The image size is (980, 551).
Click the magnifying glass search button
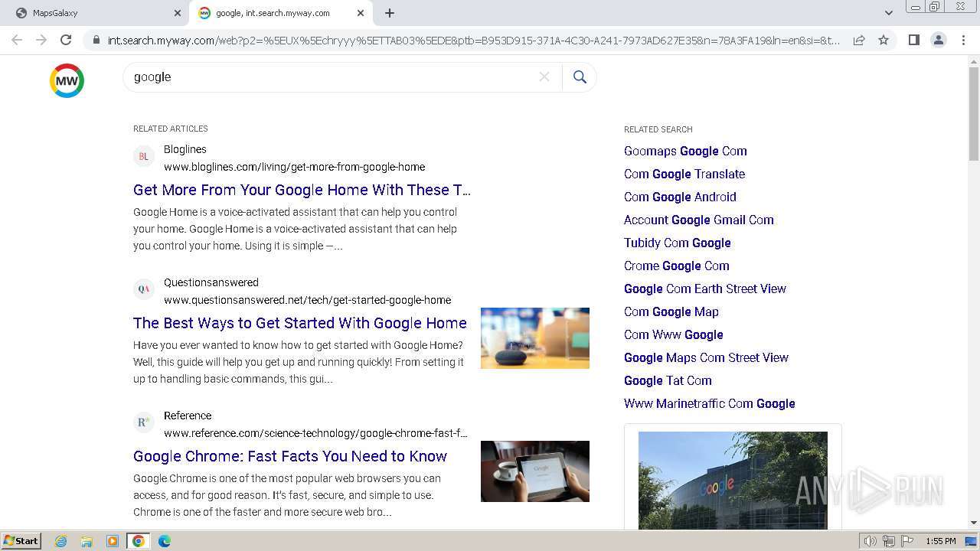click(580, 77)
